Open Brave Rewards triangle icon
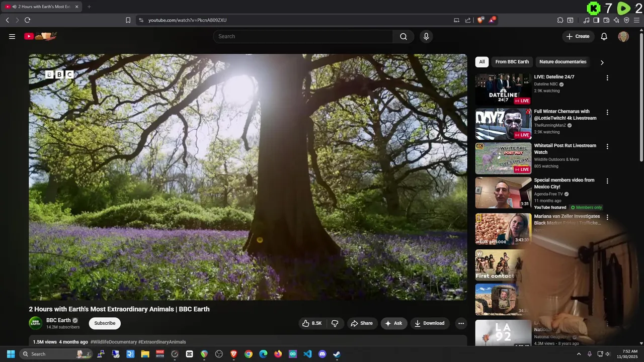 [492, 20]
